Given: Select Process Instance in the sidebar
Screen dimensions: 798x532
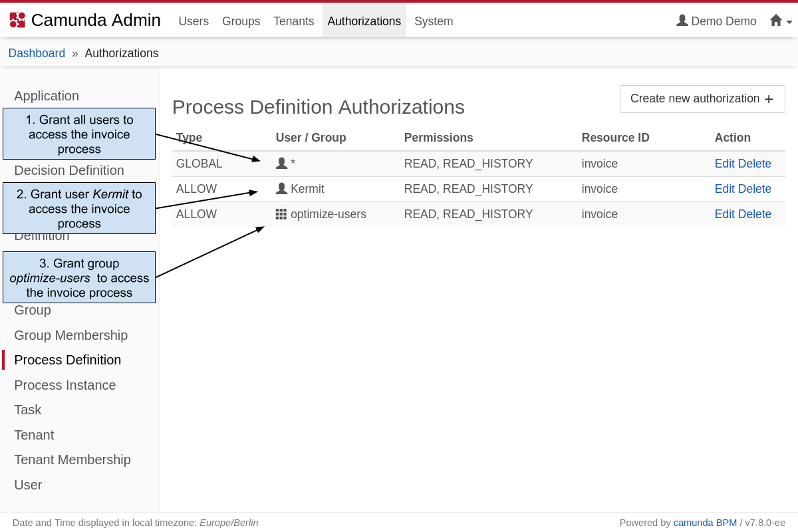Looking at the screenshot, I should click(x=65, y=385).
